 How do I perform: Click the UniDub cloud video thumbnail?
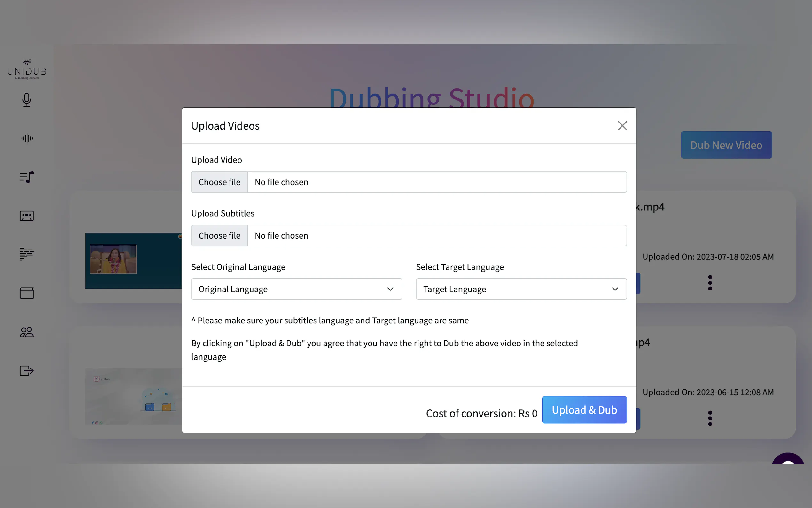point(134,396)
